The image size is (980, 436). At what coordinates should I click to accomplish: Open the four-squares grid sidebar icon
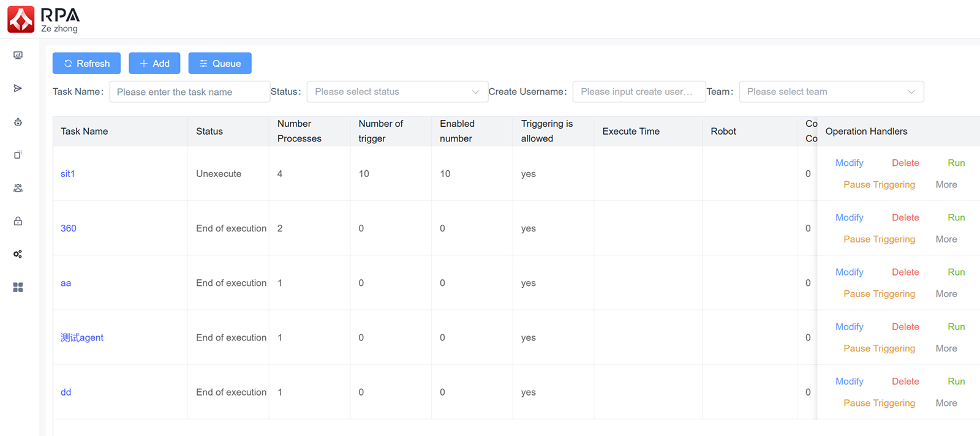click(18, 287)
